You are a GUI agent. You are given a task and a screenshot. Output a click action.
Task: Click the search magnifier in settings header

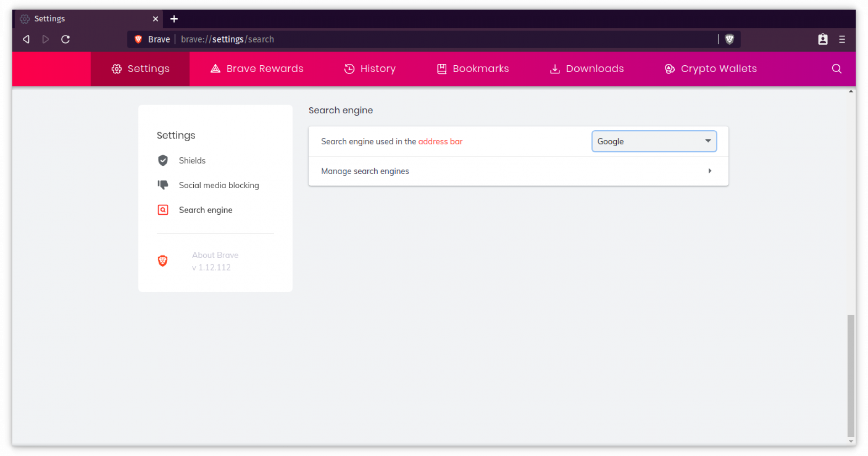coord(836,69)
